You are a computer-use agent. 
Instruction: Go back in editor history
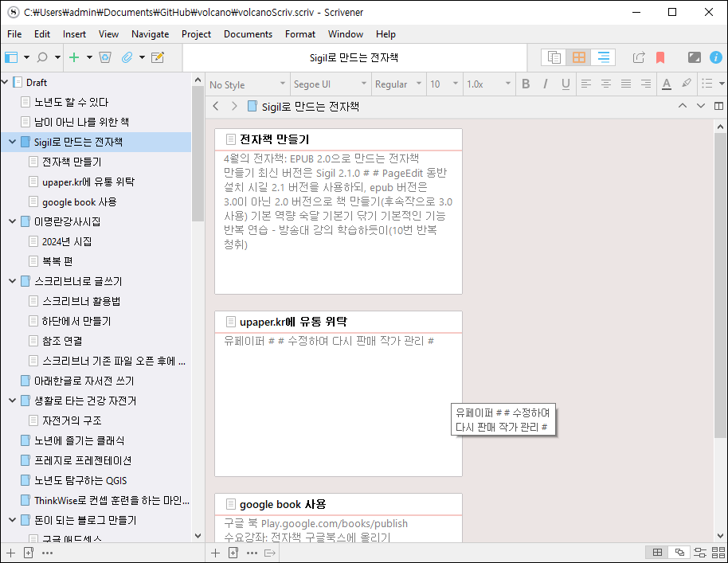point(215,106)
